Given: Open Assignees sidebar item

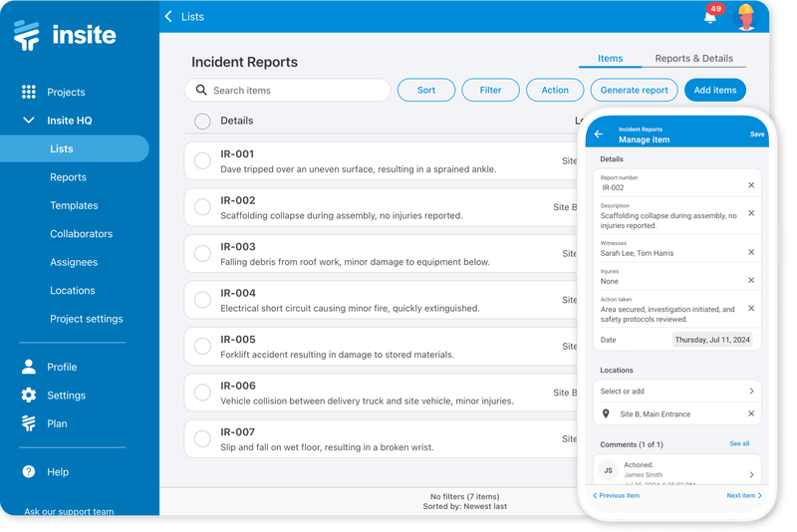Looking at the screenshot, I should click(x=74, y=262).
